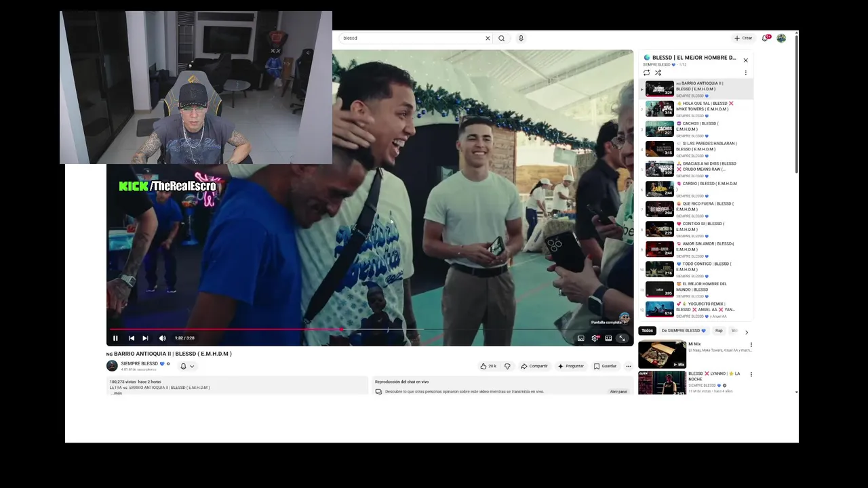Mute the video volume speaker icon
This screenshot has width=868, height=488.
tap(162, 338)
